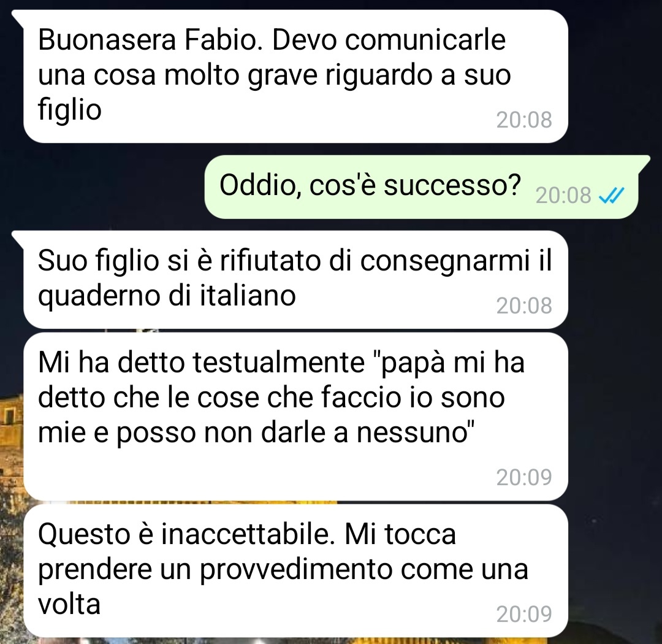Tap the 20:09 timestamp on quoted papà message

[x=524, y=478]
